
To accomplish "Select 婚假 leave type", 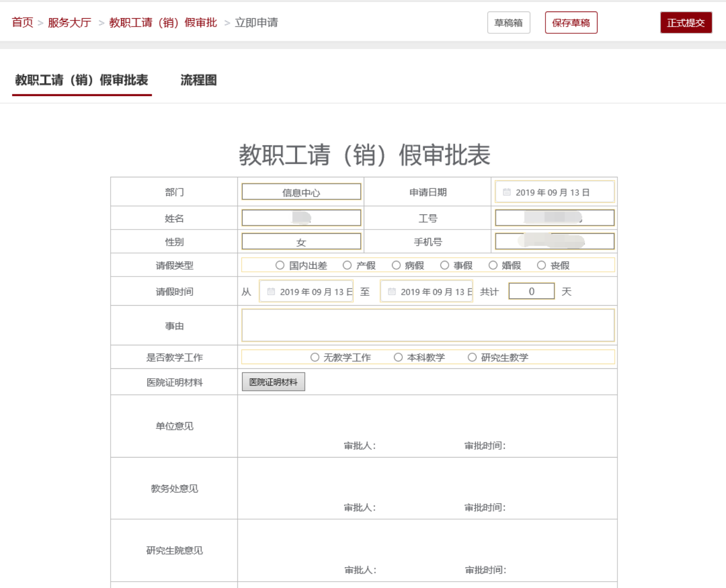I will [x=493, y=265].
